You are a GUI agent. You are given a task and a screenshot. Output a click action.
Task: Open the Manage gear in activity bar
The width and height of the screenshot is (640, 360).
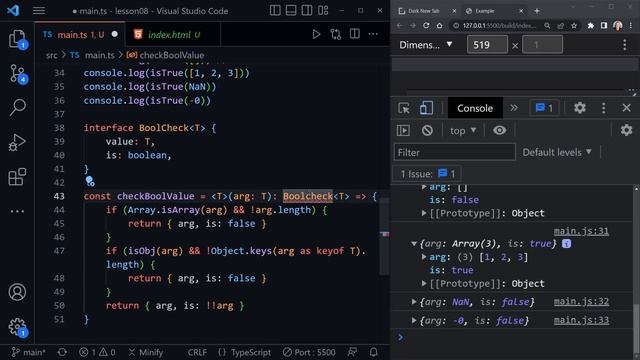[17, 327]
